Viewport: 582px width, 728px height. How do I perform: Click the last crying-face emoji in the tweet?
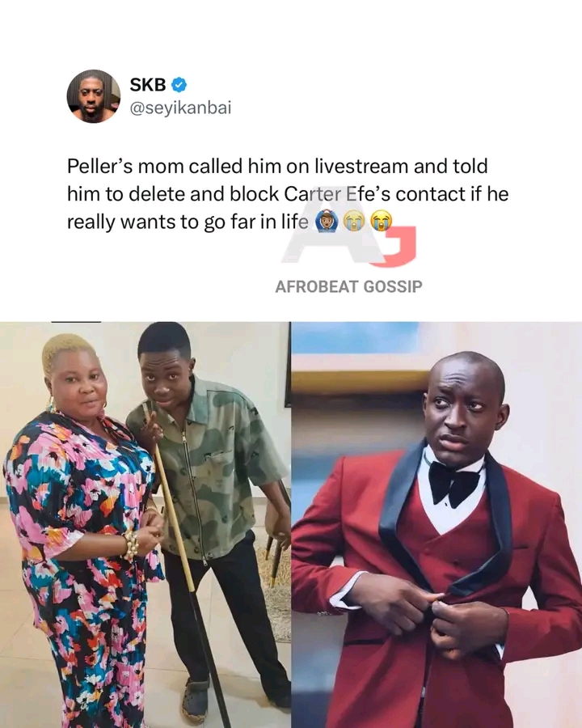point(382,222)
